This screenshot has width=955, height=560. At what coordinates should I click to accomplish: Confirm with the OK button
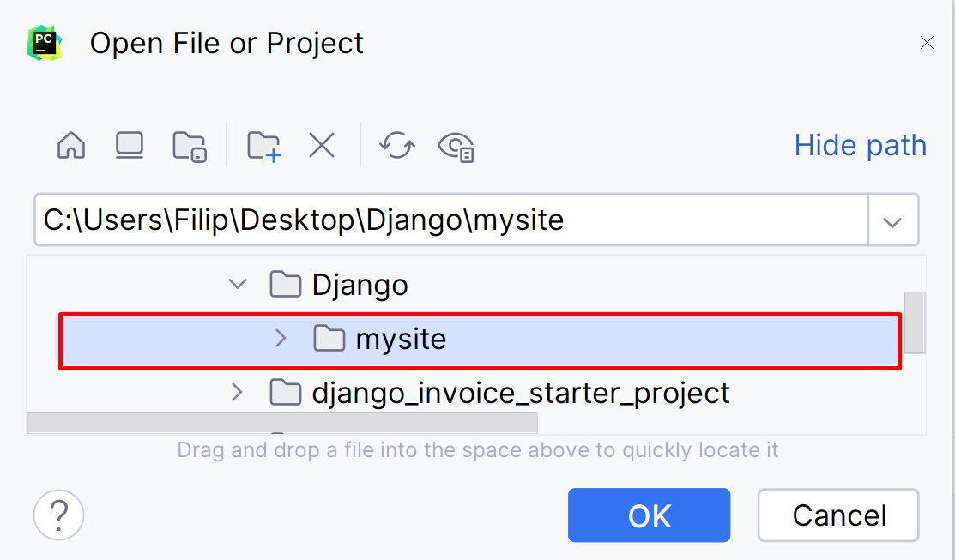650,515
